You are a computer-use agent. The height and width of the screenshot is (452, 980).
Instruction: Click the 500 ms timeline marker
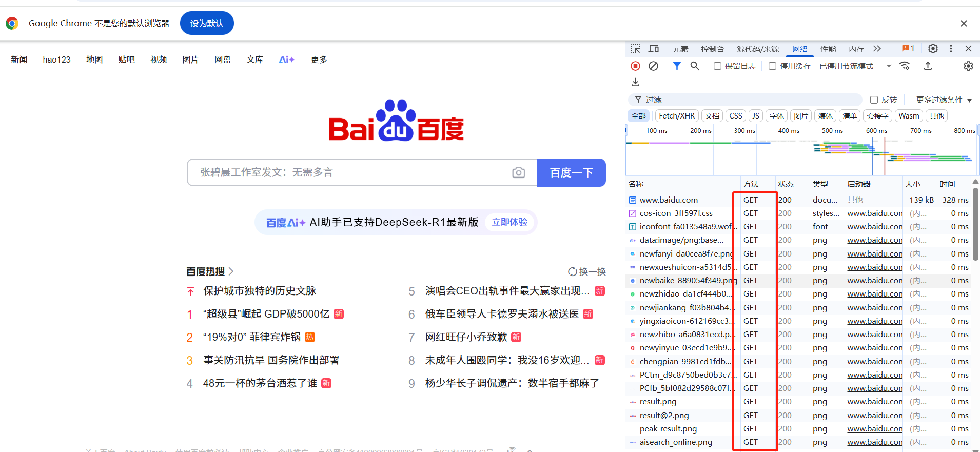tap(832, 131)
